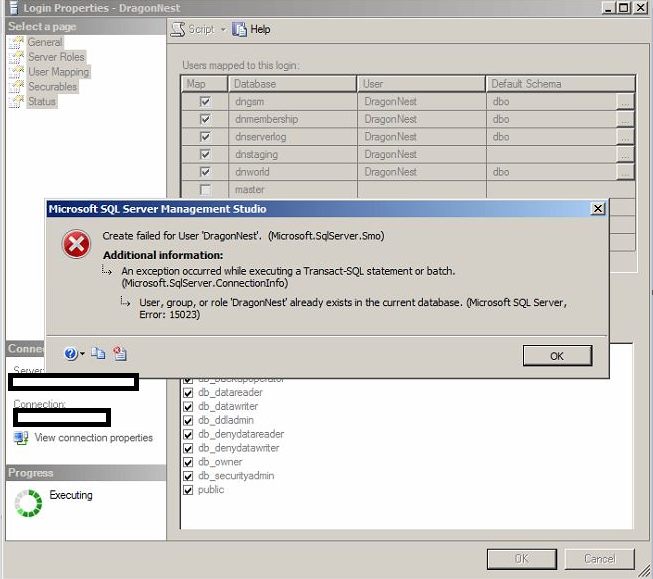This screenshot has height=579, width=653.
Task: Open the General page
Action: pos(45,42)
